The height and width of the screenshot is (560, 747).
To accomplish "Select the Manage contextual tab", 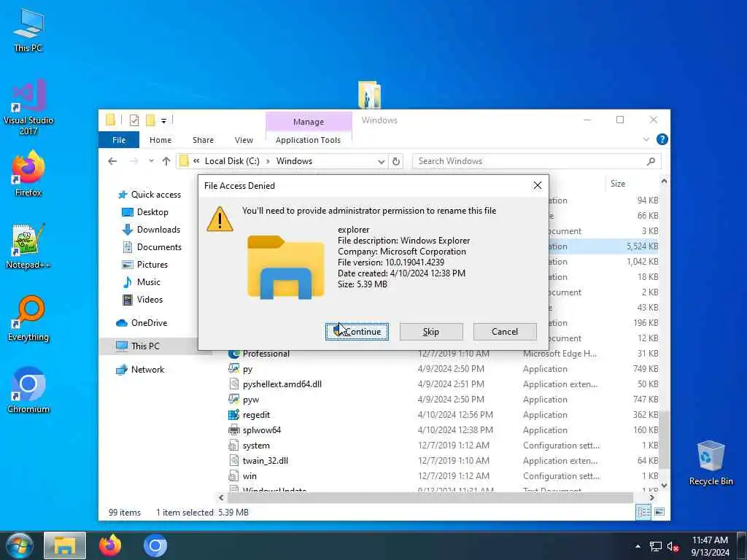I will pyautogui.click(x=309, y=122).
